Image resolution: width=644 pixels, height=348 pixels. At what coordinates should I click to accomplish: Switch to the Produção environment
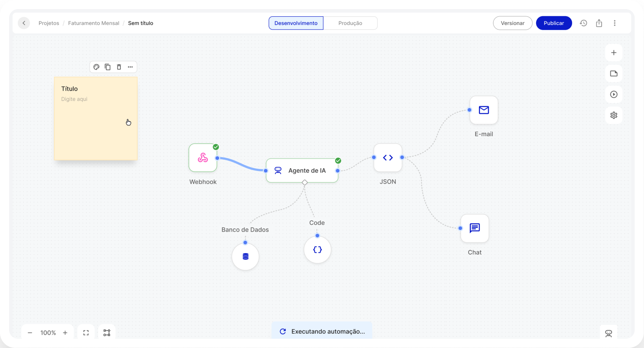coord(350,23)
